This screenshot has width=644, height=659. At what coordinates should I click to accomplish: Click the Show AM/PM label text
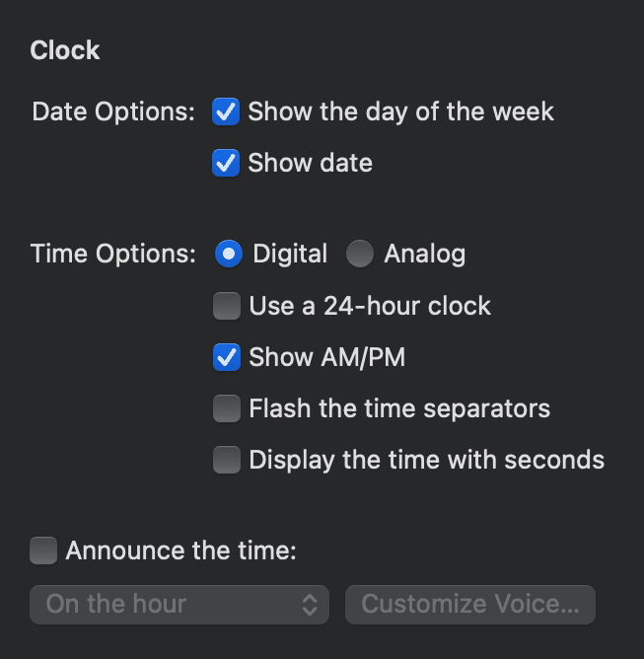pyautogui.click(x=326, y=357)
